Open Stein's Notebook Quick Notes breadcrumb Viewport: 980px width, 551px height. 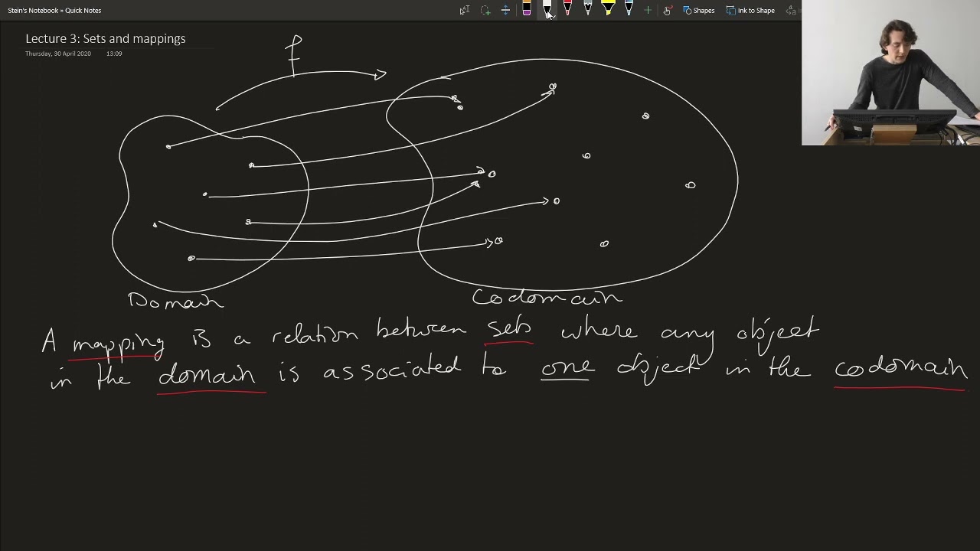click(54, 10)
